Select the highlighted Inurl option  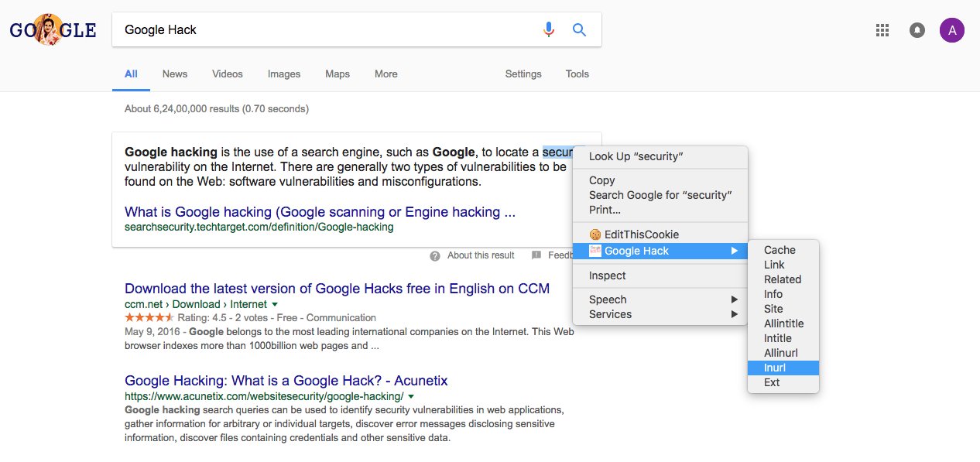coord(783,368)
